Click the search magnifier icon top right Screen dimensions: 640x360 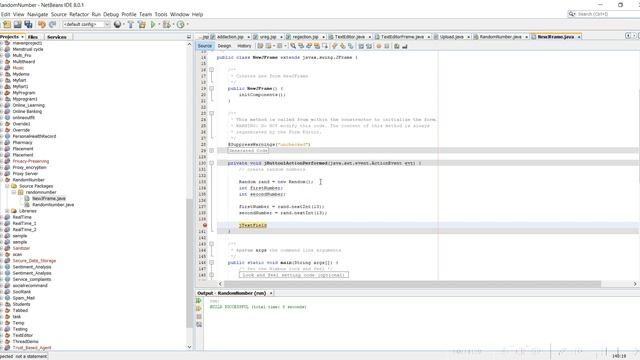[x=572, y=14]
